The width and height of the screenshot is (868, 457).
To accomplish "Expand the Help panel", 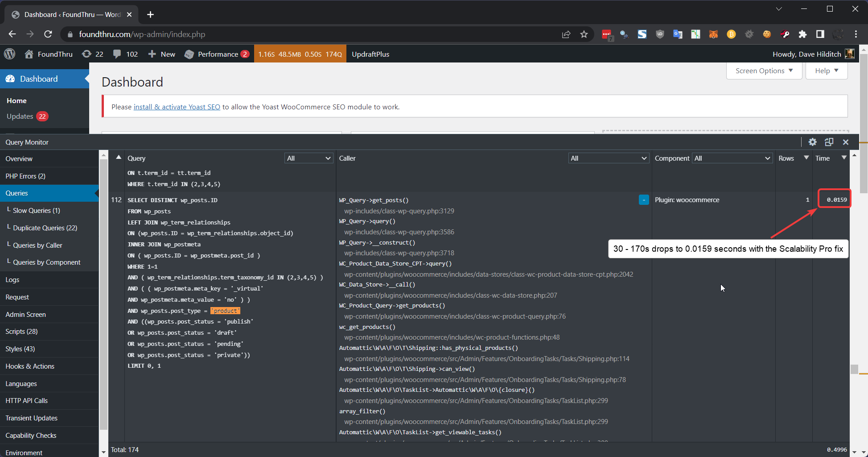I will [x=827, y=71].
